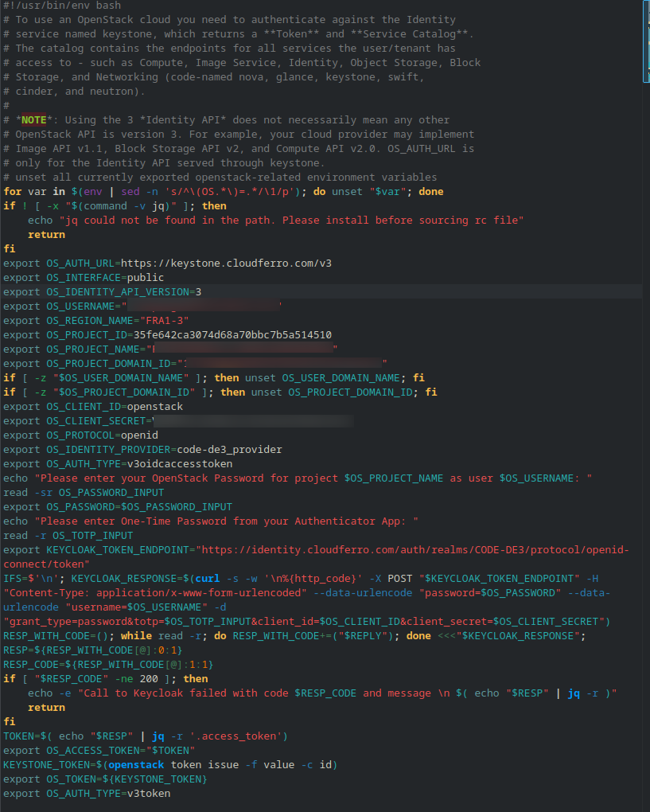Click the vertical scrollbar thumb at top right
The image size is (650, 812).
(x=646, y=41)
